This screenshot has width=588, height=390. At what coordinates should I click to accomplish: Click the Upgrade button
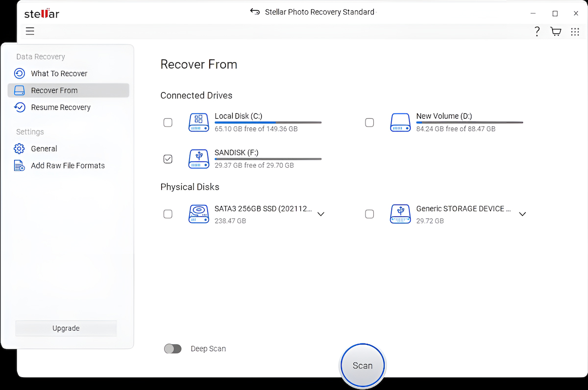coord(66,328)
